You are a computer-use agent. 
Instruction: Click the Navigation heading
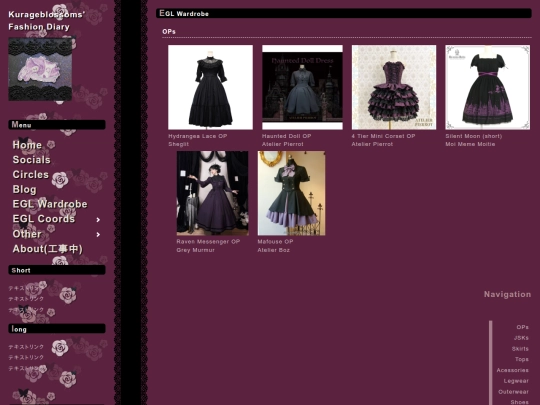click(507, 294)
